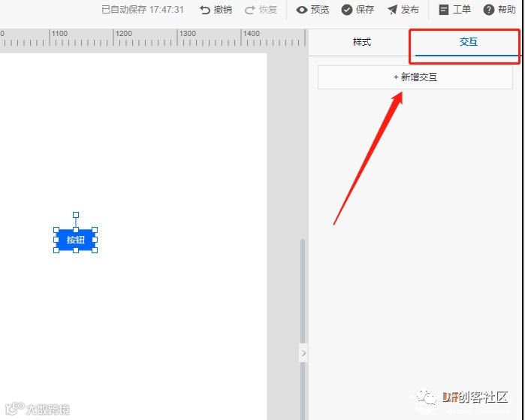The height and width of the screenshot is (420, 525).
Task: Click the 保存 label
Action: click(x=364, y=10)
